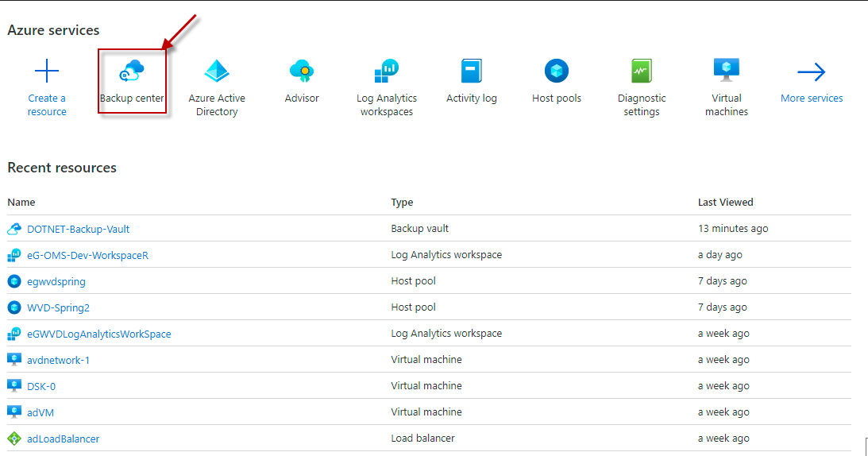Click the Name column header
The image size is (868, 456).
(21, 203)
